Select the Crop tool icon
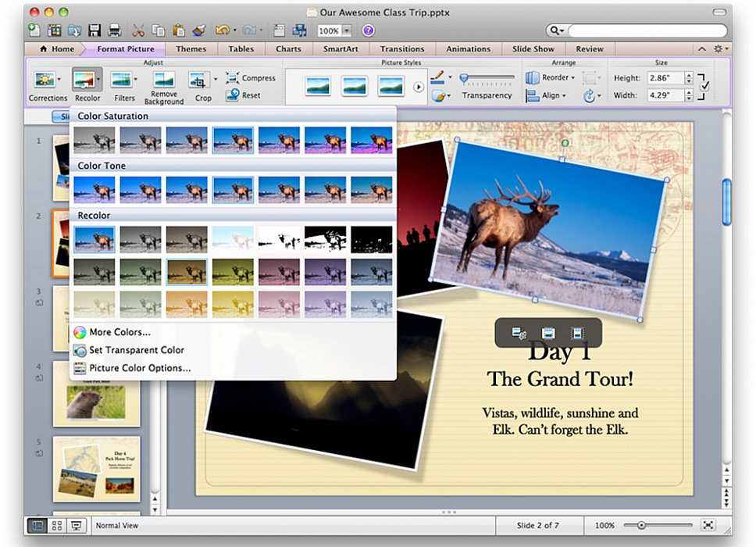This screenshot has height=547, width=756. tap(197, 80)
